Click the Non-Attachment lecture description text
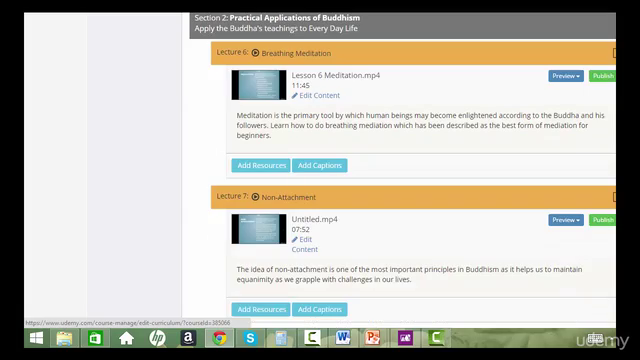The height and width of the screenshot is (360, 640). (409, 274)
